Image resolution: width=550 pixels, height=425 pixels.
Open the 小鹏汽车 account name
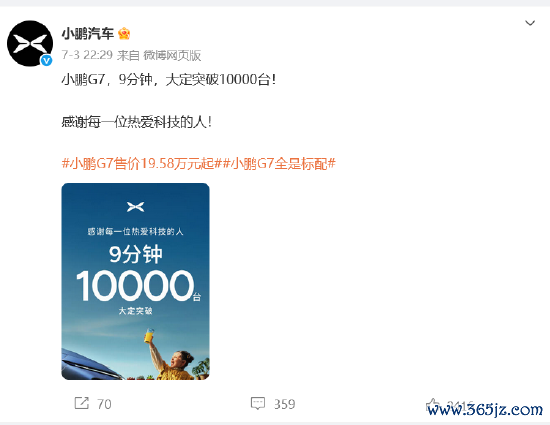88,34
